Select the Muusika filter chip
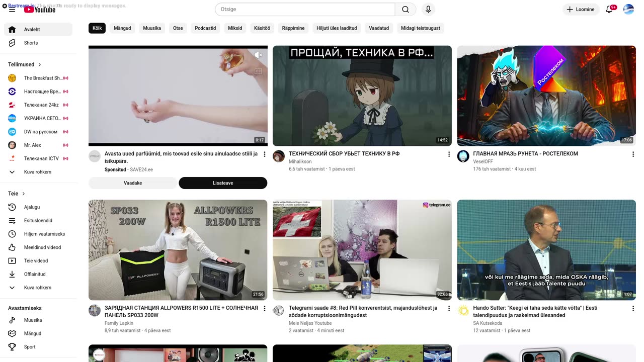Viewport: 644px width, 362px height. coord(152,28)
